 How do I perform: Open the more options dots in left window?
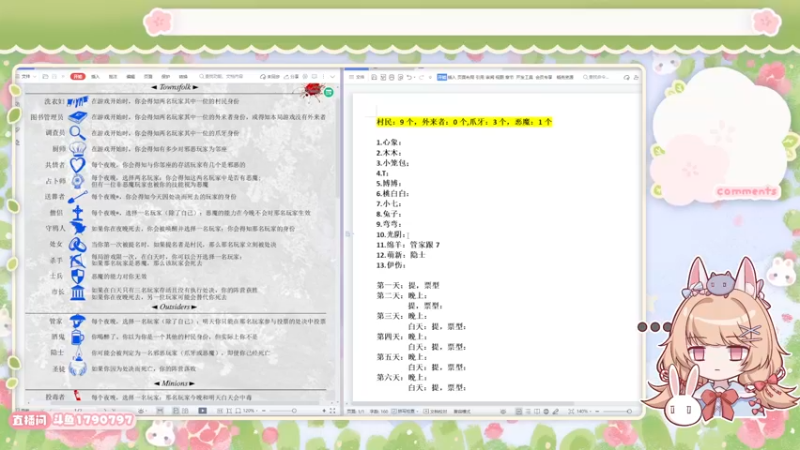(x=323, y=77)
